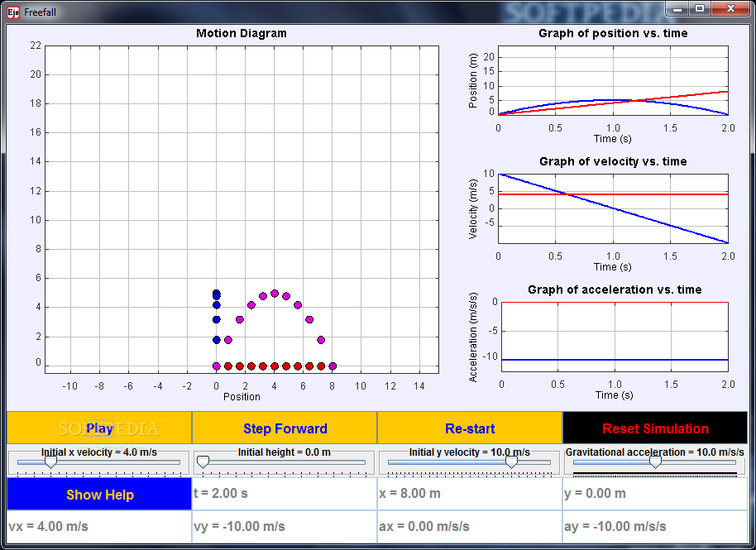Open the Show Help panel
Screen dimensions: 756x550
99,494
